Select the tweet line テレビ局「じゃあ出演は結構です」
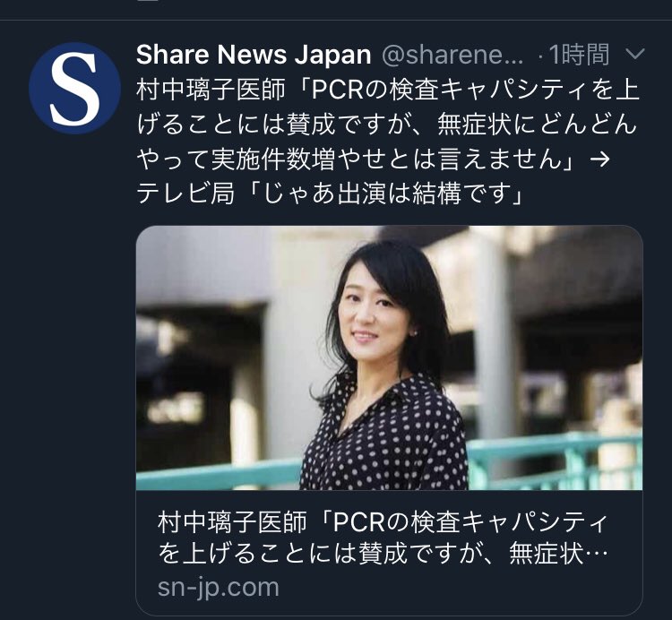672x620 pixels. tap(331, 194)
